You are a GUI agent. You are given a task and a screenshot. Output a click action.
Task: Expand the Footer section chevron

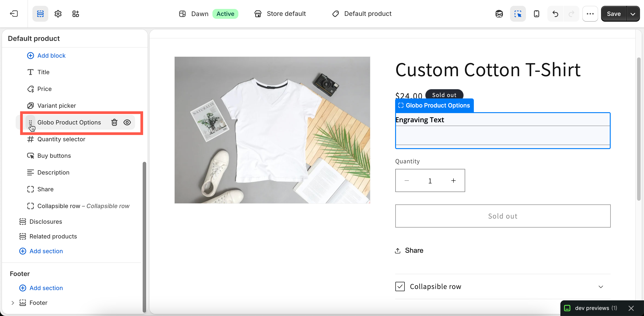tap(13, 303)
